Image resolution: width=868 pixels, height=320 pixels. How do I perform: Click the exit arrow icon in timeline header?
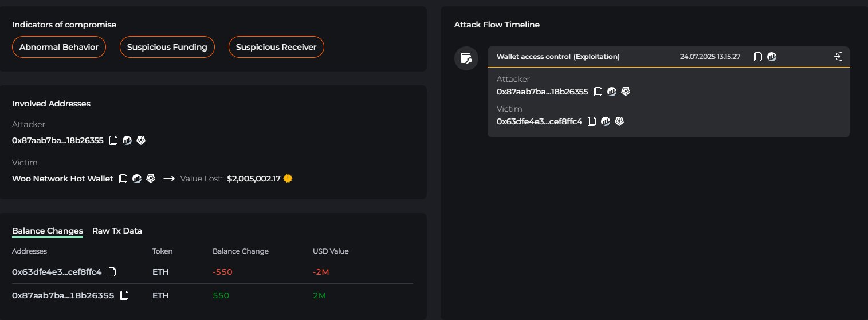click(x=838, y=57)
